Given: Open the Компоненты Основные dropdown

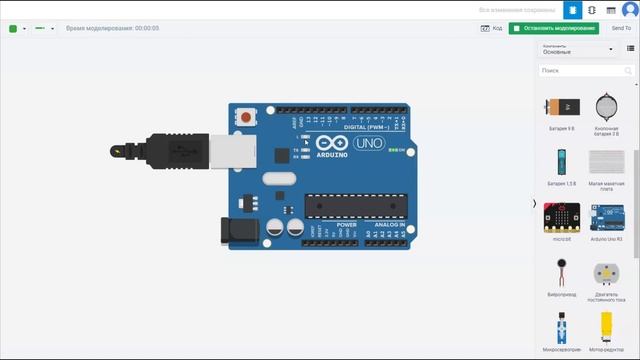Looking at the screenshot, I should point(578,50).
